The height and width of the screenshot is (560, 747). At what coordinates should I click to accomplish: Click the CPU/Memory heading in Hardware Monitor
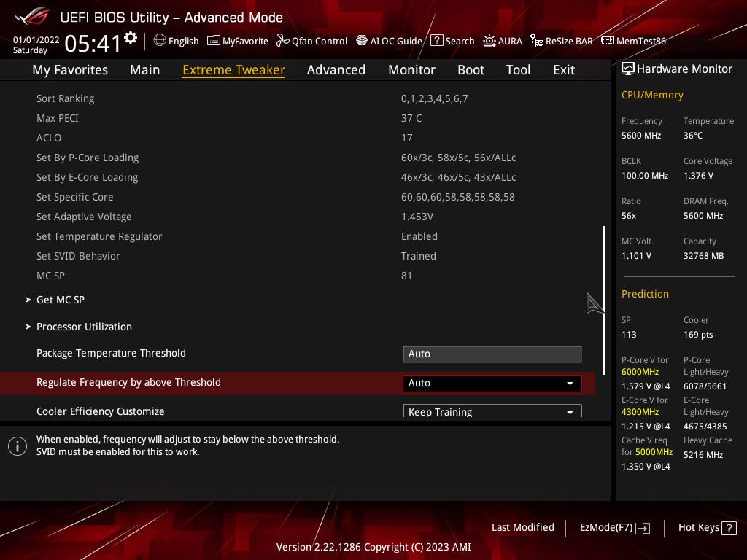point(652,95)
